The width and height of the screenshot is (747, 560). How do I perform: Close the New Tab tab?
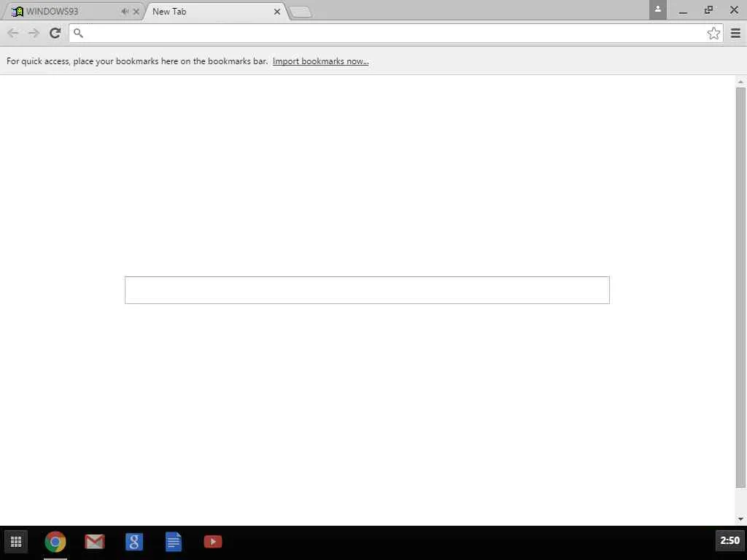point(277,12)
